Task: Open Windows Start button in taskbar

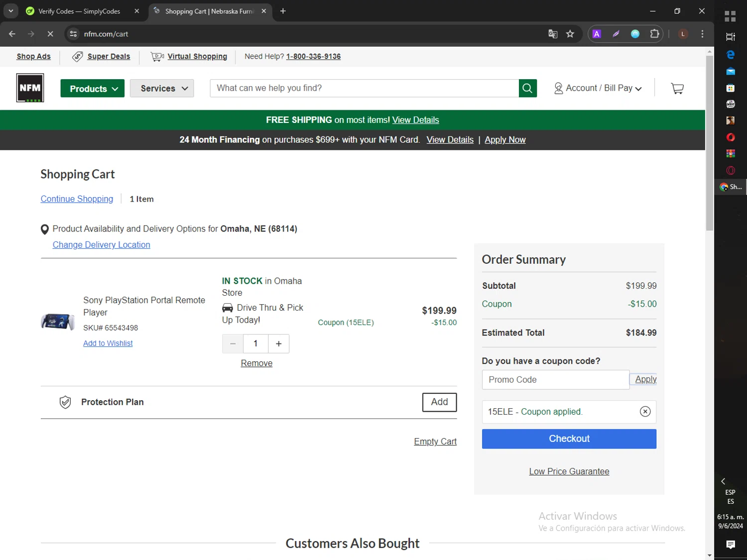Action: click(730, 16)
